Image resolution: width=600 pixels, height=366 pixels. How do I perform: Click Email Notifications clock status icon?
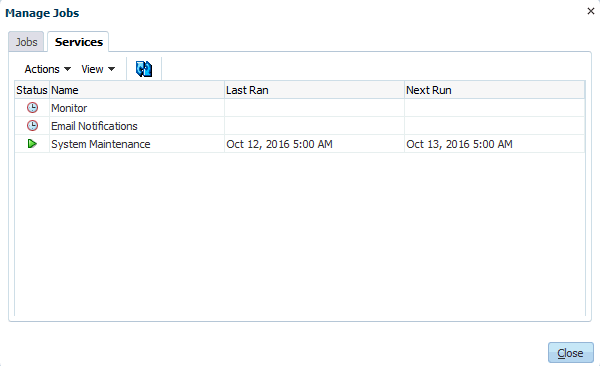pos(33,126)
